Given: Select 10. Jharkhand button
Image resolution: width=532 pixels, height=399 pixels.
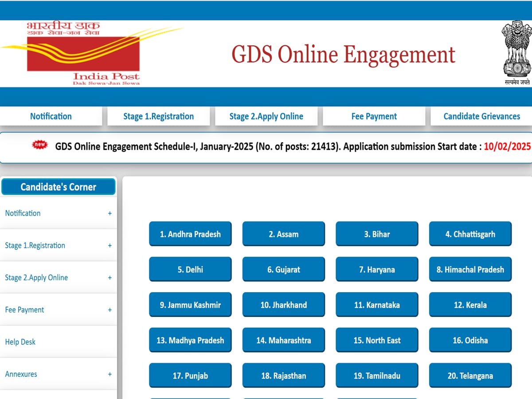Looking at the screenshot, I should coord(284,305).
